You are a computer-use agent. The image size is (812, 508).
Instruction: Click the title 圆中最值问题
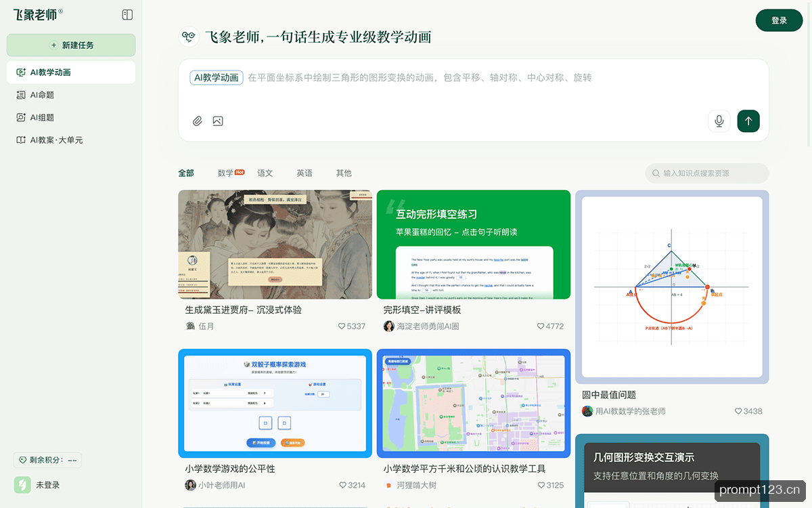tap(609, 395)
